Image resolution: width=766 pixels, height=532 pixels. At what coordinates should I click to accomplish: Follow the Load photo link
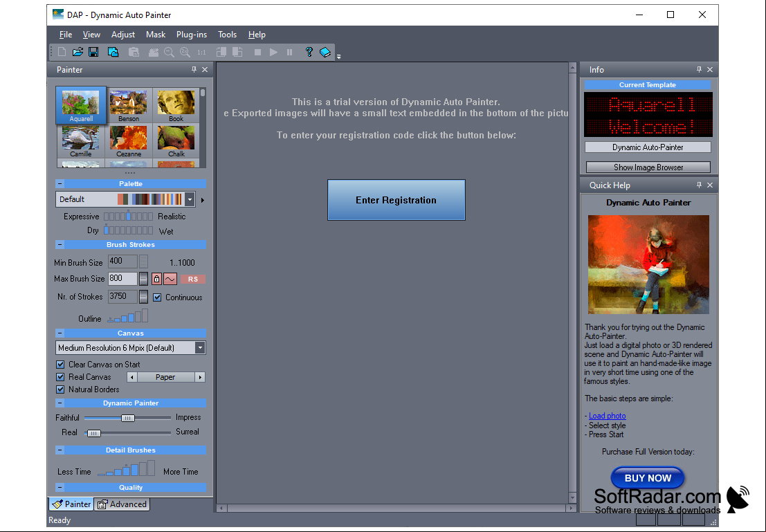pos(608,416)
